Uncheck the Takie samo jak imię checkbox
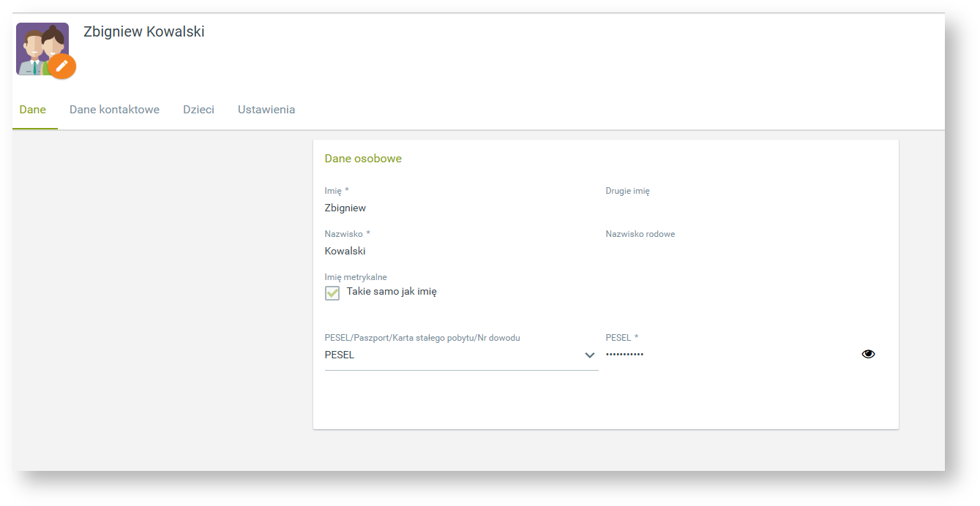 coord(332,292)
